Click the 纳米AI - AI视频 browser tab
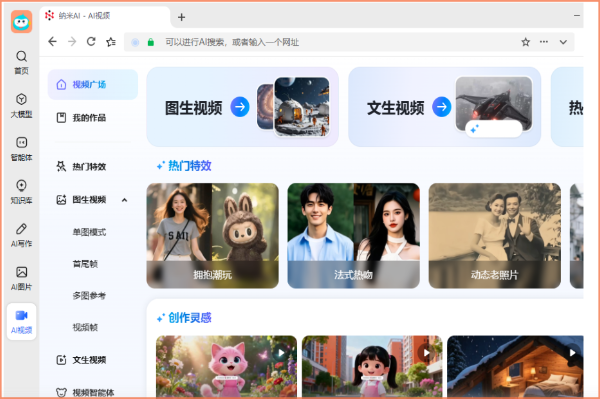 [105, 16]
